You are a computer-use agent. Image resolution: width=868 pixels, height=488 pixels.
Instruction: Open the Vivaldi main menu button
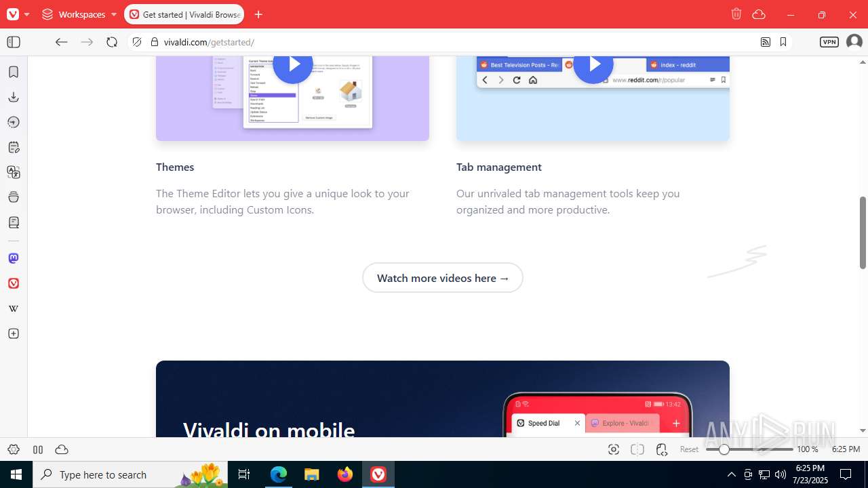pos(13,14)
